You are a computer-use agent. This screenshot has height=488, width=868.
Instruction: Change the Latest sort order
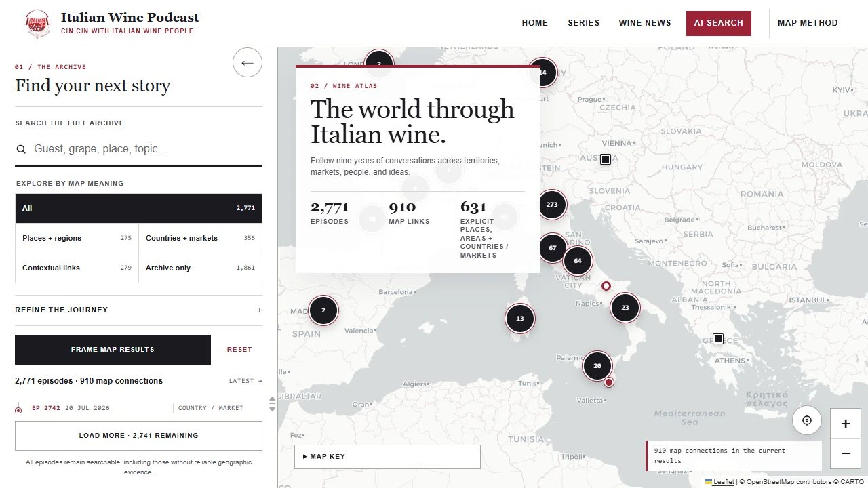tap(245, 381)
